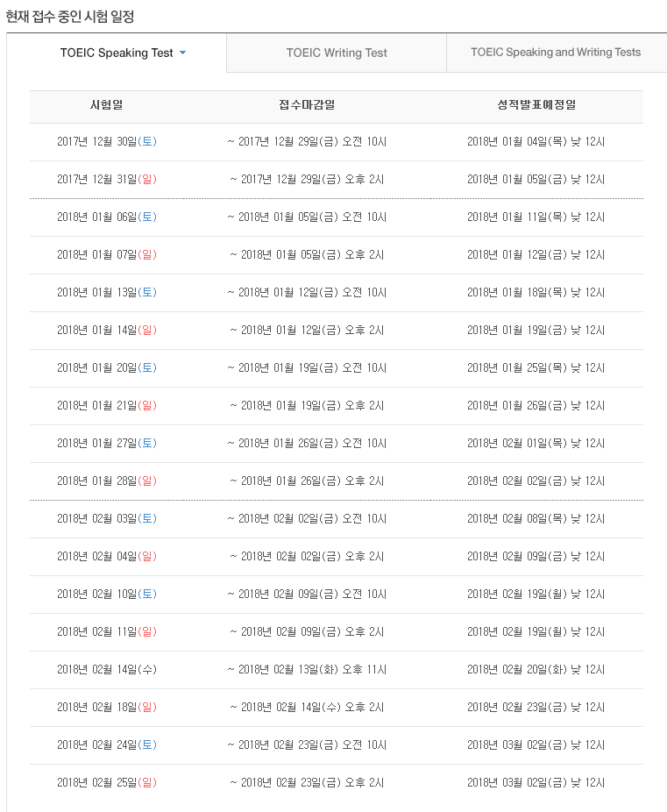Choose the 2018년 01월 06일(토) exam row
Image resolution: width=667 pixels, height=812 pixels.
click(x=107, y=217)
